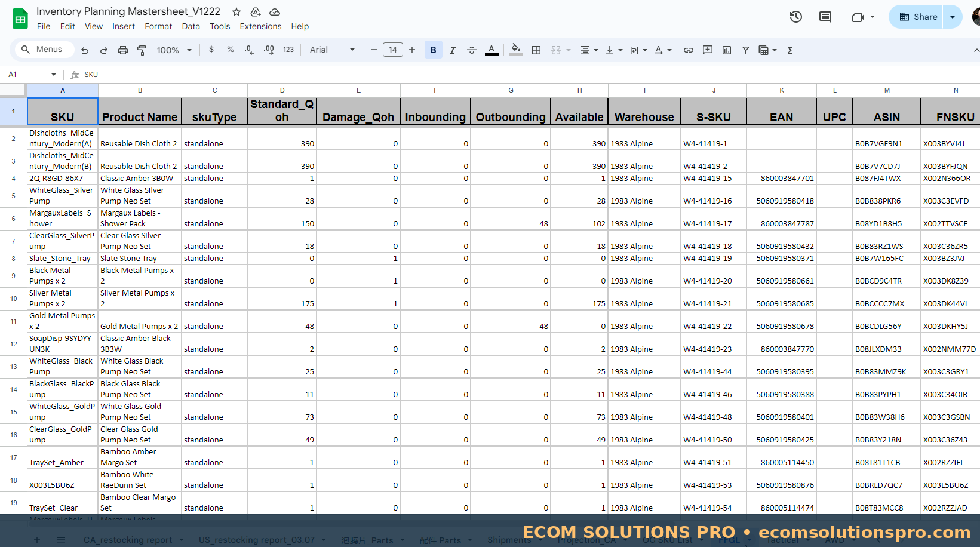980x547 pixels.
Task: Format as currency with the dollar icon
Action: click(211, 50)
